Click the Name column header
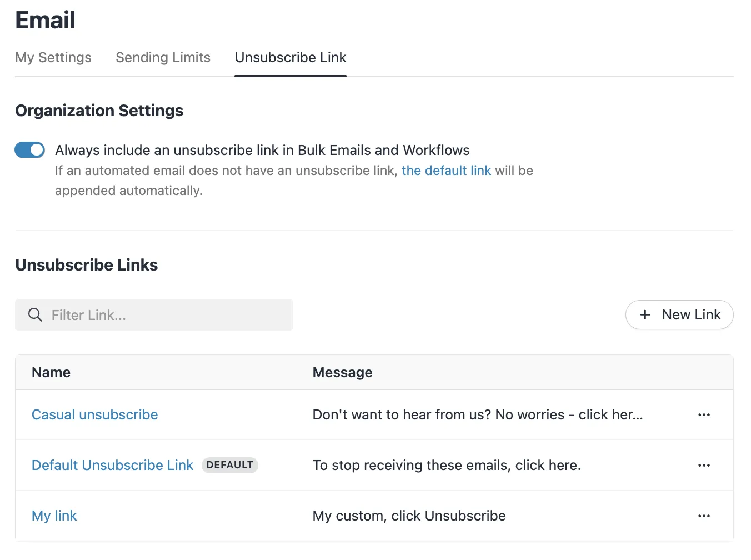Viewport: 751px width, 560px height. tap(51, 372)
